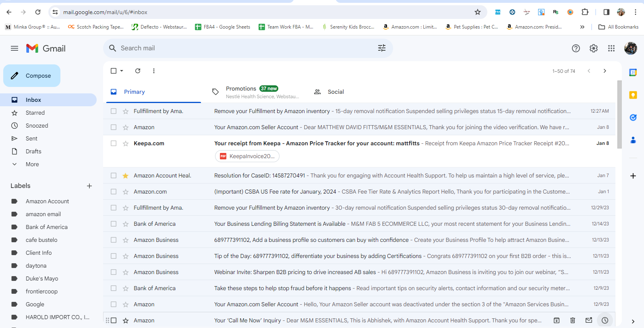The image size is (644, 328).
Task: Open Team Work FBA bookmark
Action: [286, 27]
